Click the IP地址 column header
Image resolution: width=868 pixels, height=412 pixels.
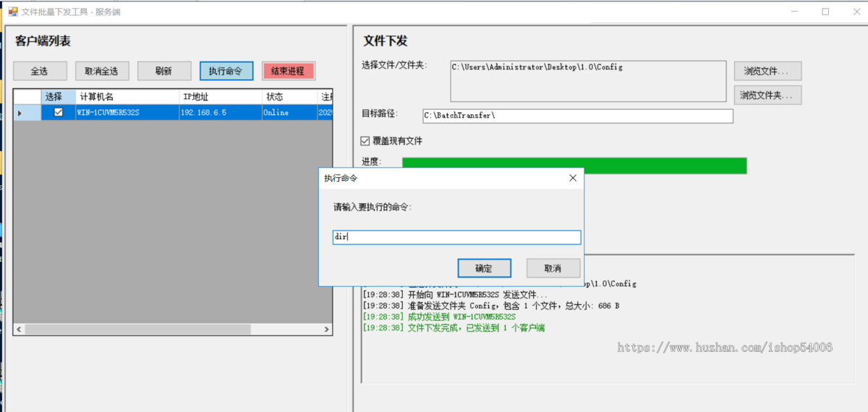click(221, 97)
